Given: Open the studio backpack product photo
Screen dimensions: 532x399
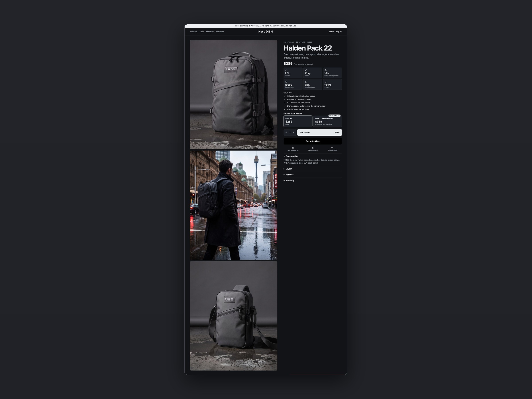Looking at the screenshot, I should (234, 94).
